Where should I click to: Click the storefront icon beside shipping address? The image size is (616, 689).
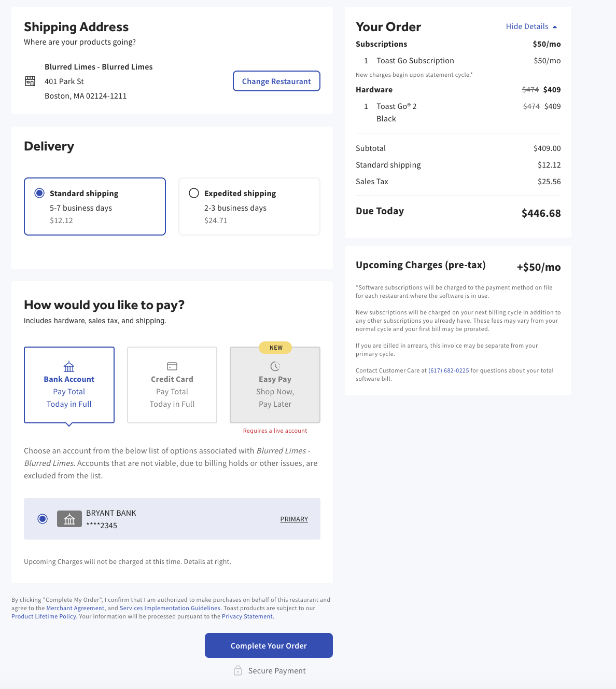[x=30, y=81]
